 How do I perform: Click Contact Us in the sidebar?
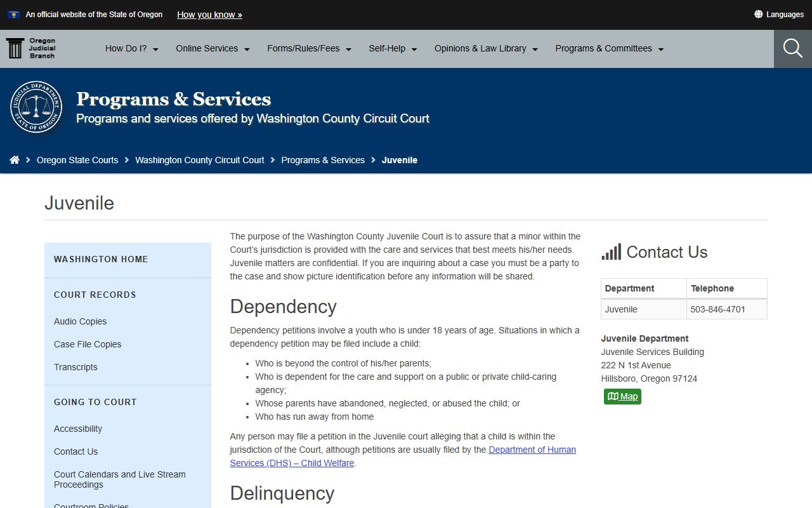pos(75,451)
